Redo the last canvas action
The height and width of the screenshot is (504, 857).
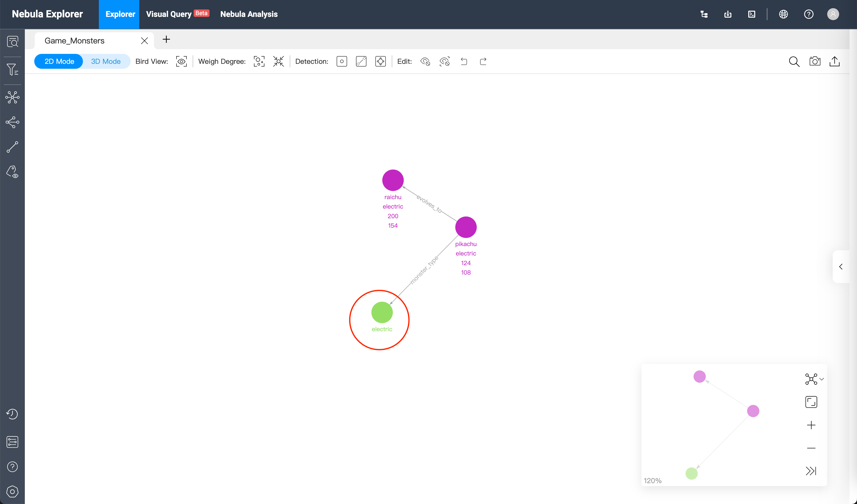483,61
